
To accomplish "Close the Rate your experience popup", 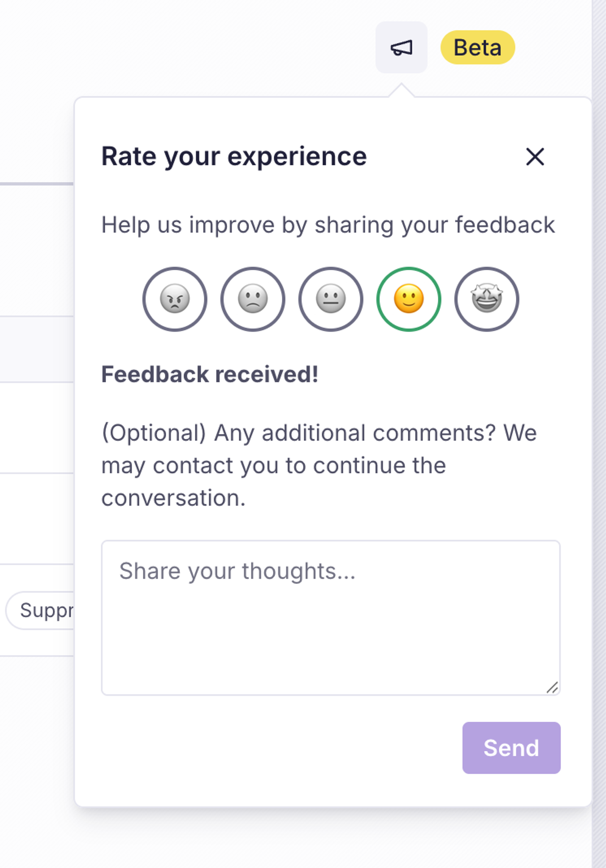I will (535, 156).
